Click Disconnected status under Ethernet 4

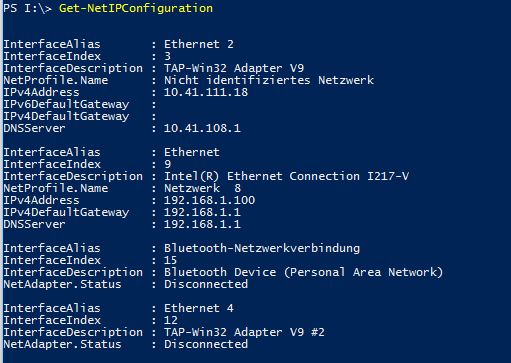pyautogui.click(x=206, y=344)
